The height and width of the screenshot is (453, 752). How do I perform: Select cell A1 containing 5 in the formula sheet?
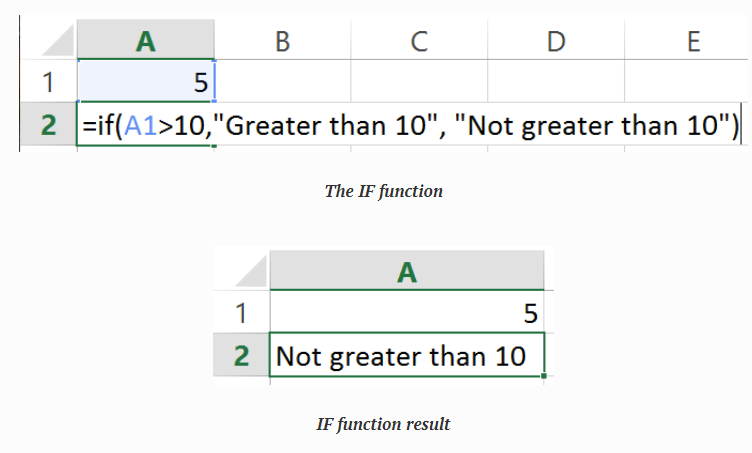[x=146, y=82]
